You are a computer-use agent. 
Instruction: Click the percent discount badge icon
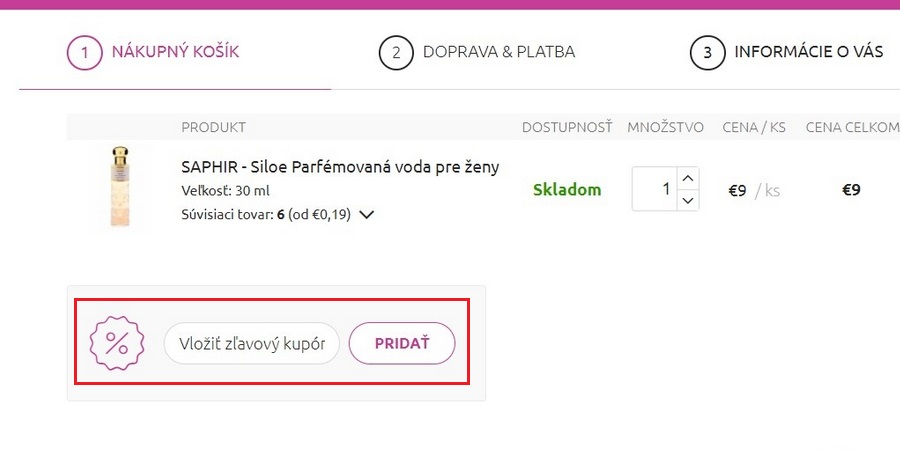(x=117, y=343)
